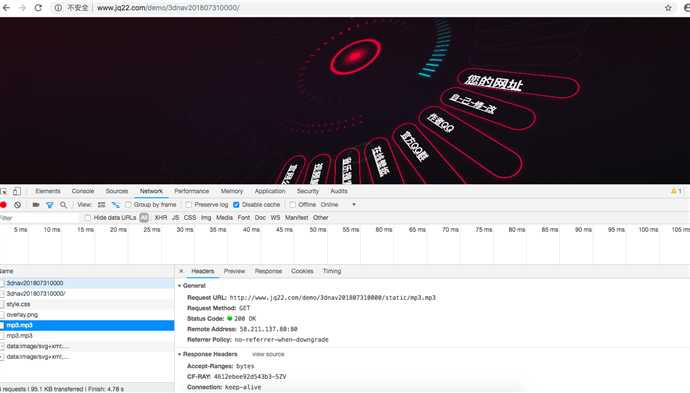
Task: Open the Security tab
Action: (x=308, y=191)
